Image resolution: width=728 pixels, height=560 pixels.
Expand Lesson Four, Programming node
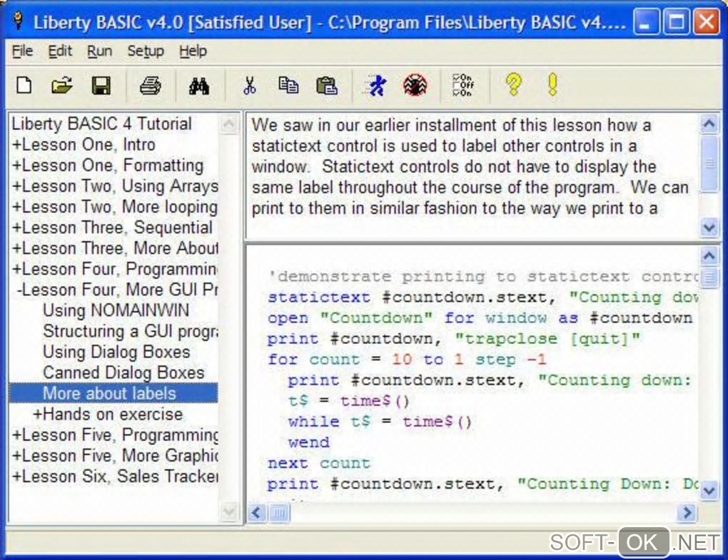click(16, 269)
